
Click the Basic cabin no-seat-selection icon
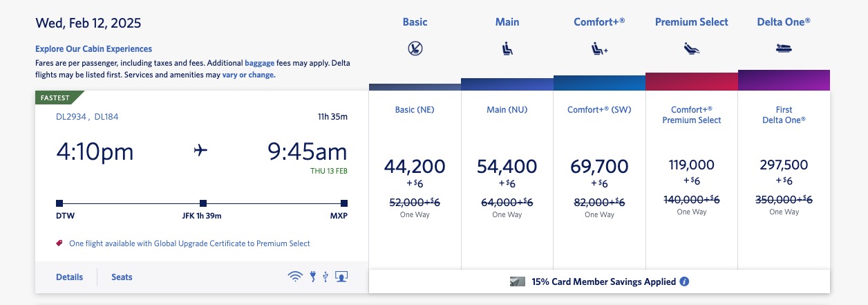(x=415, y=48)
